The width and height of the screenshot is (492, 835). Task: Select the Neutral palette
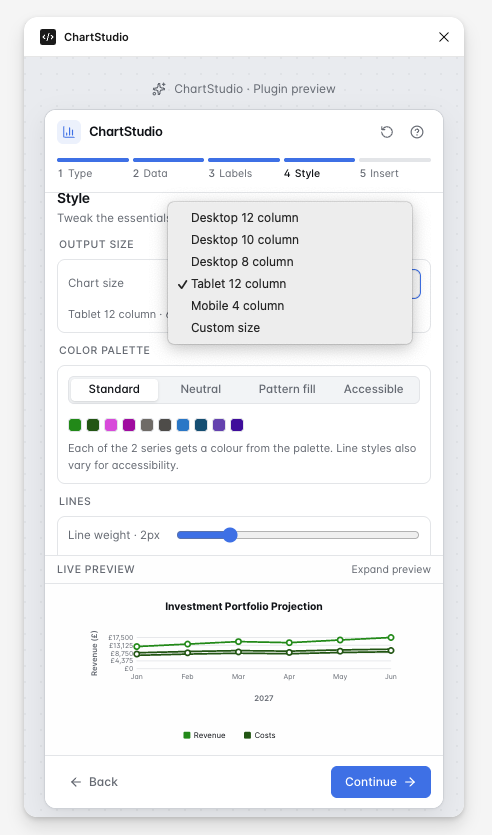[201, 389]
